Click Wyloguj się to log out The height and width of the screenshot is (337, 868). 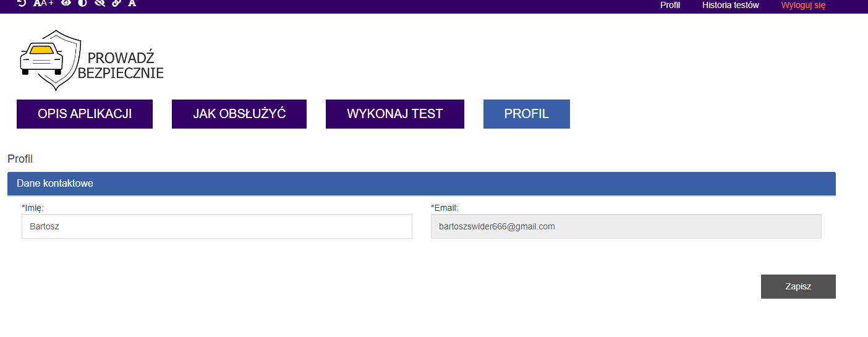(803, 5)
